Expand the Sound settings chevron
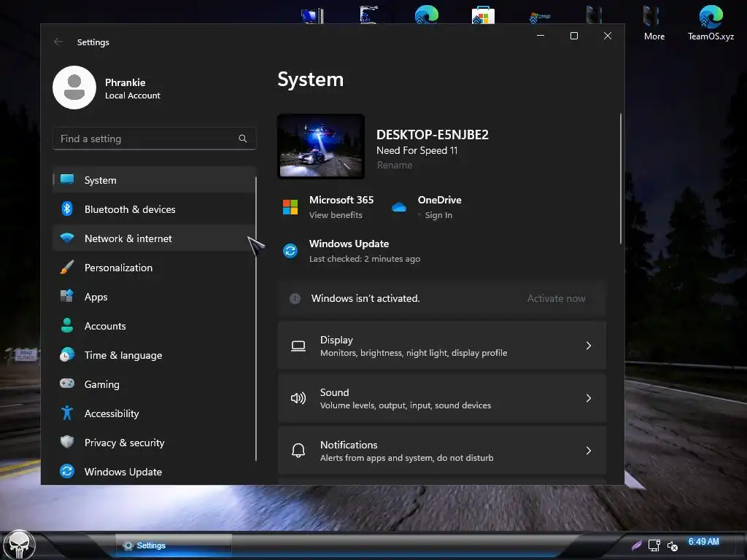 [x=589, y=398]
